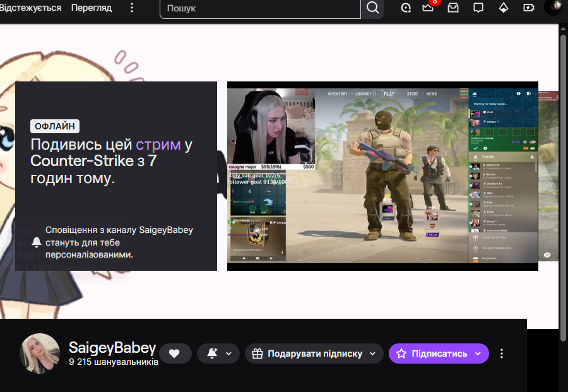Open the Turbo ad-free icon in the top bar
Viewport: 568px width, 392px height.
click(x=406, y=8)
